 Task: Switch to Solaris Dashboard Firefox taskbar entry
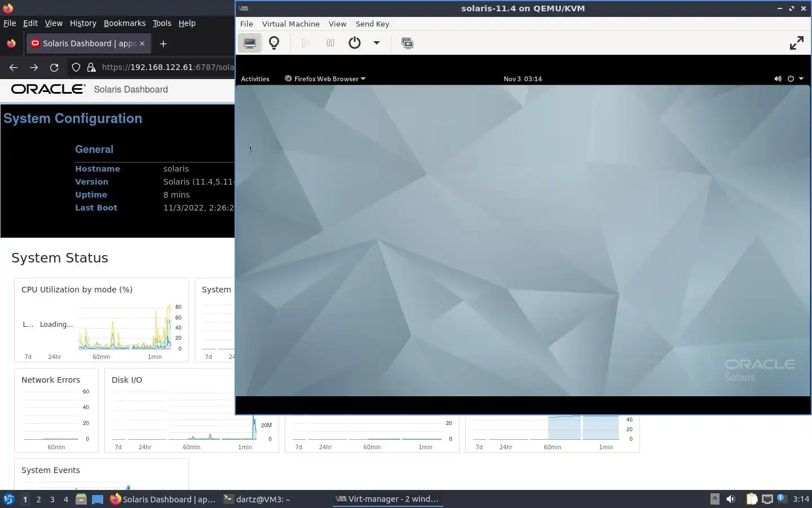162,500
